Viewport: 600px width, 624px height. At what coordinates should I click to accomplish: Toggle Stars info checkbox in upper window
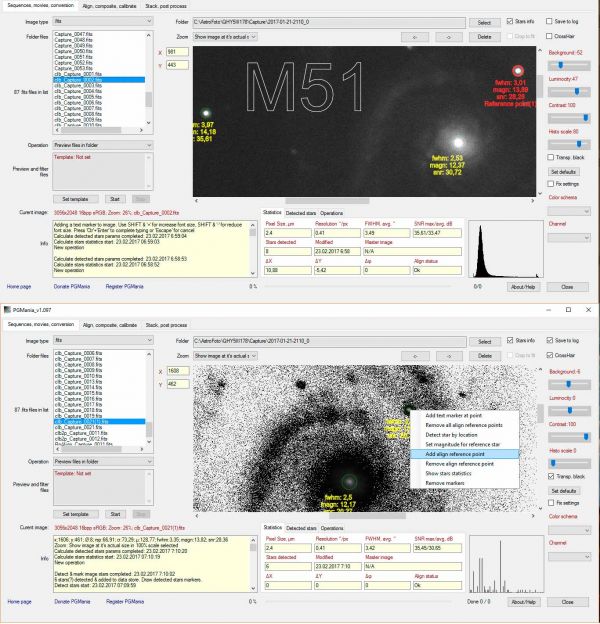(x=510, y=21)
